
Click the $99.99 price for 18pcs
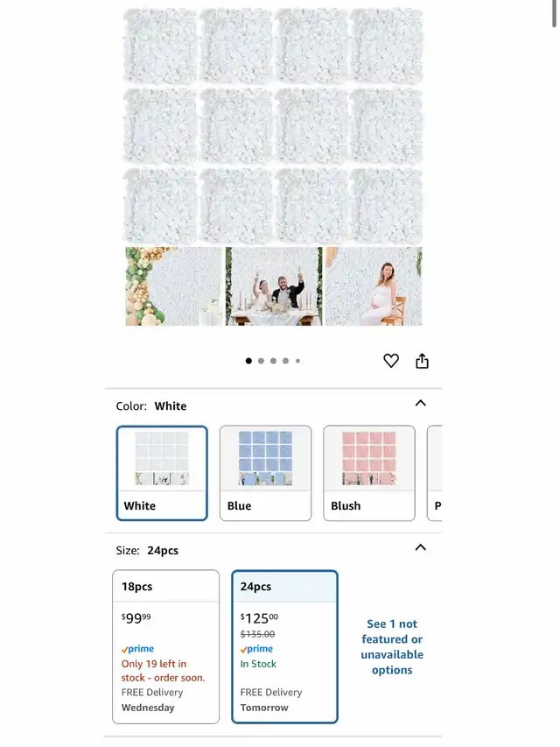(x=136, y=618)
